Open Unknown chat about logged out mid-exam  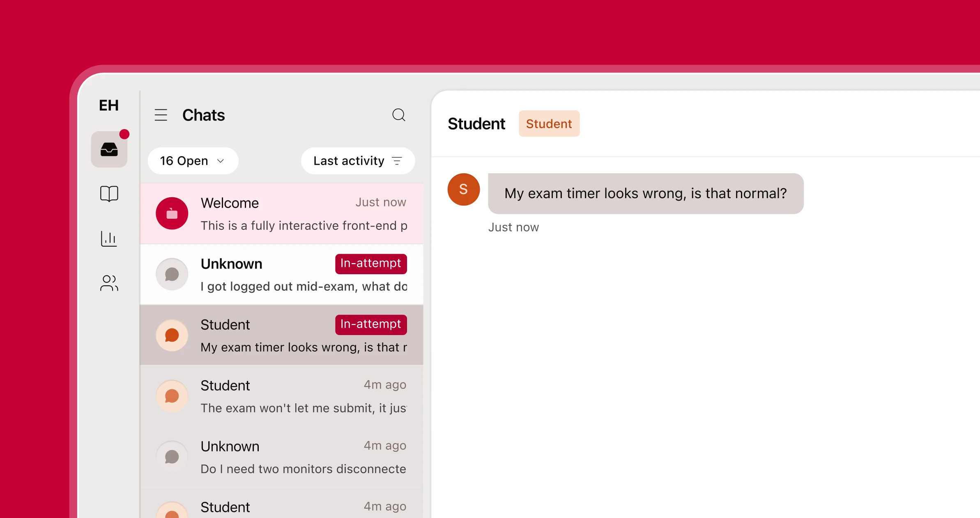pyautogui.click(x=282, y=274)
